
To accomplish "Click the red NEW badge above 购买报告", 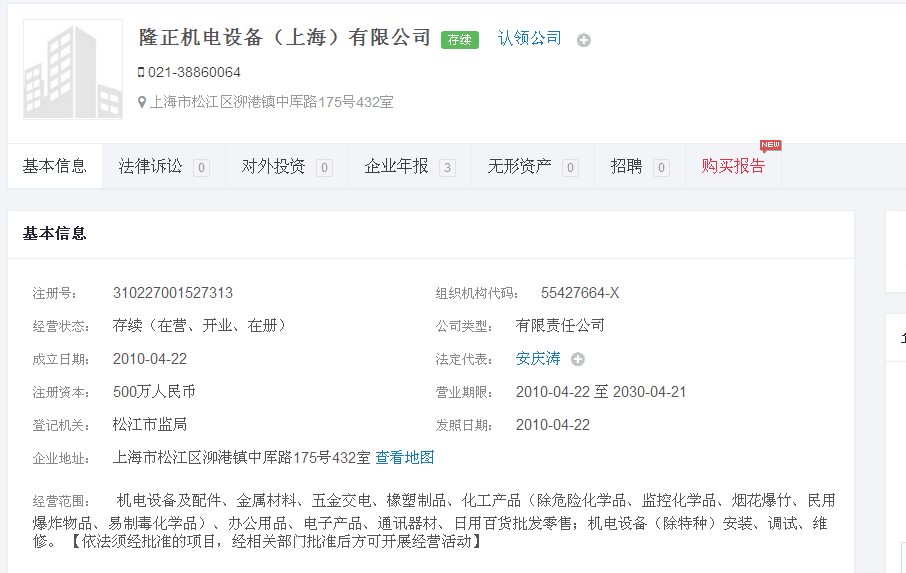I will (x=770, y=146).
